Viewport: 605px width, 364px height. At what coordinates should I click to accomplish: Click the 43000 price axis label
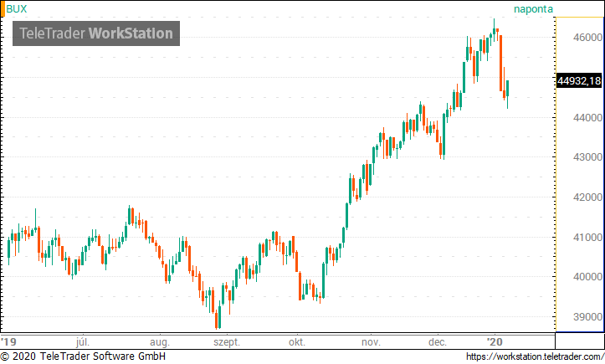(587, 157)
